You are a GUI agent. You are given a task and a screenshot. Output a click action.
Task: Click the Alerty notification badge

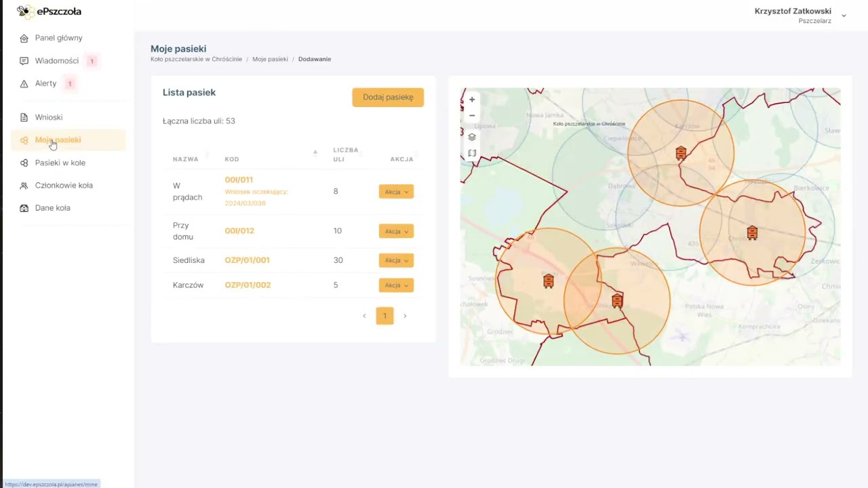coord(69,84)
